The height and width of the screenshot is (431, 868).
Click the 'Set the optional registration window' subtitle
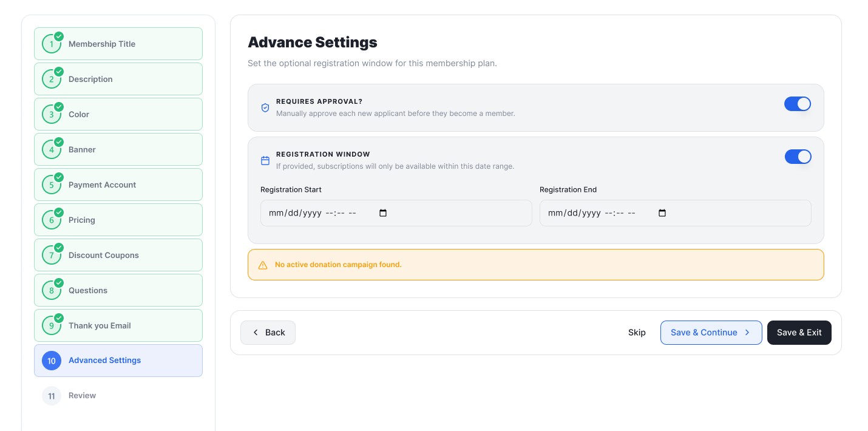coord(372,63)
